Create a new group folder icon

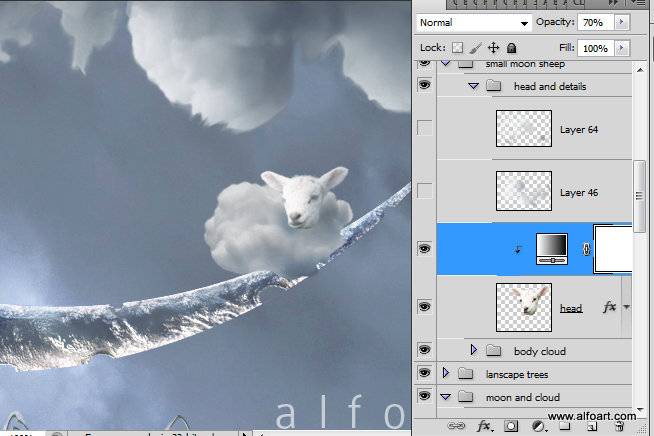point(564,426)
